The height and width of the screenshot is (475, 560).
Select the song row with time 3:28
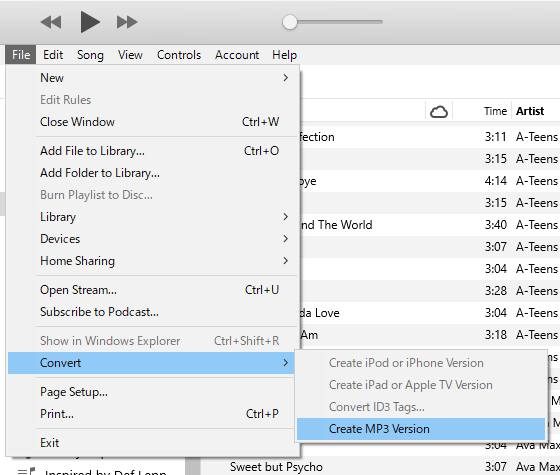click(430, 291)
